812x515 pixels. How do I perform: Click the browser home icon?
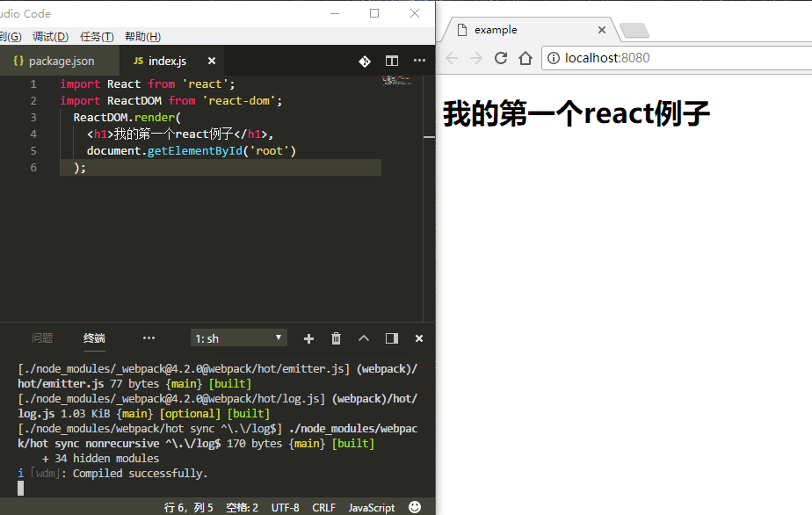pos(526,58)
